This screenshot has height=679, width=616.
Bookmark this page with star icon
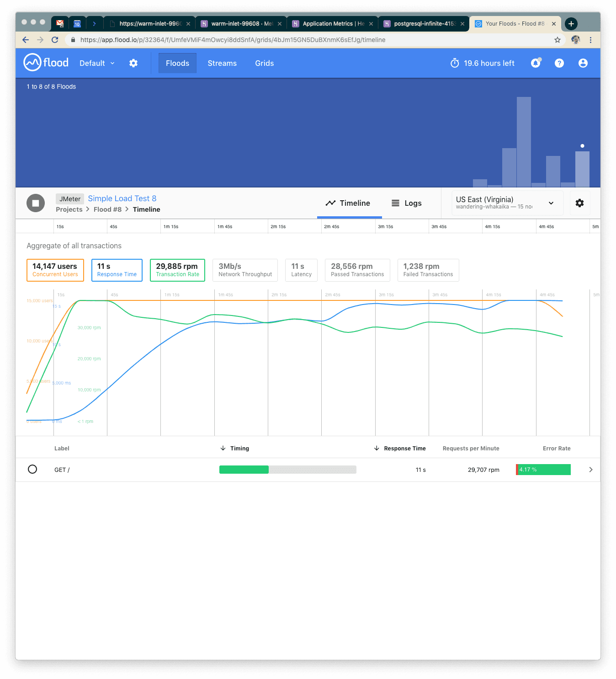pyautogui.click(x=558, y=40)
